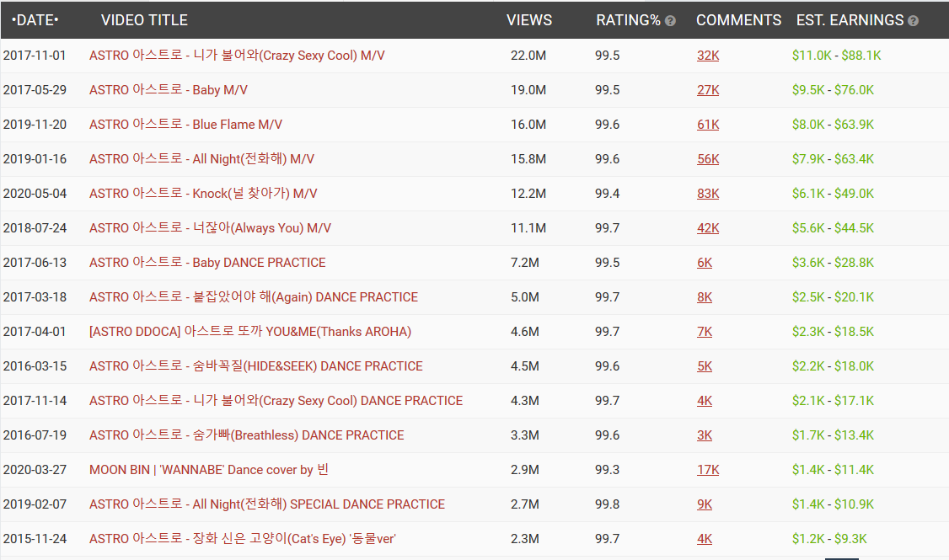Viewport: 949px width, 560px height.
Task: Select the date 2020-05-04
Action: pyautogui.click(x=35, y=193)
